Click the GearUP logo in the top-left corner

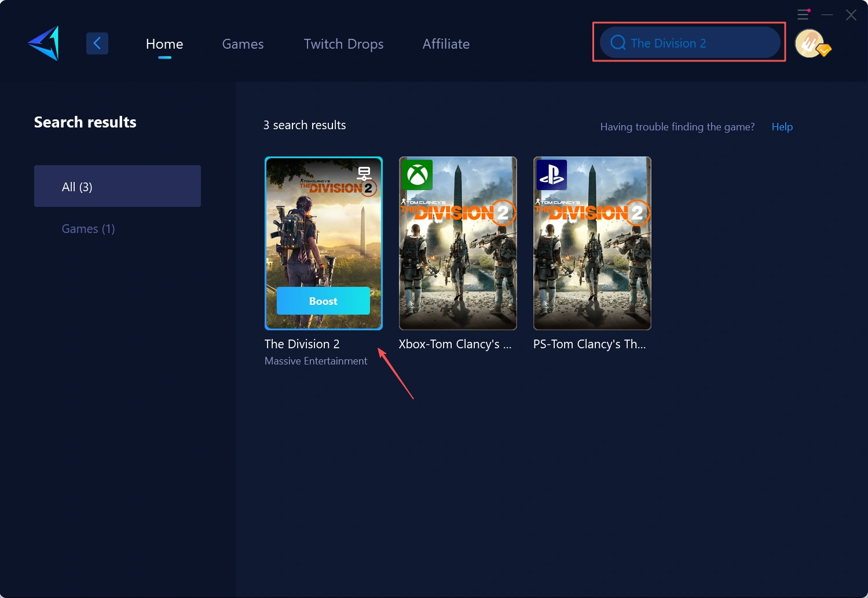(x=43, y=43)
